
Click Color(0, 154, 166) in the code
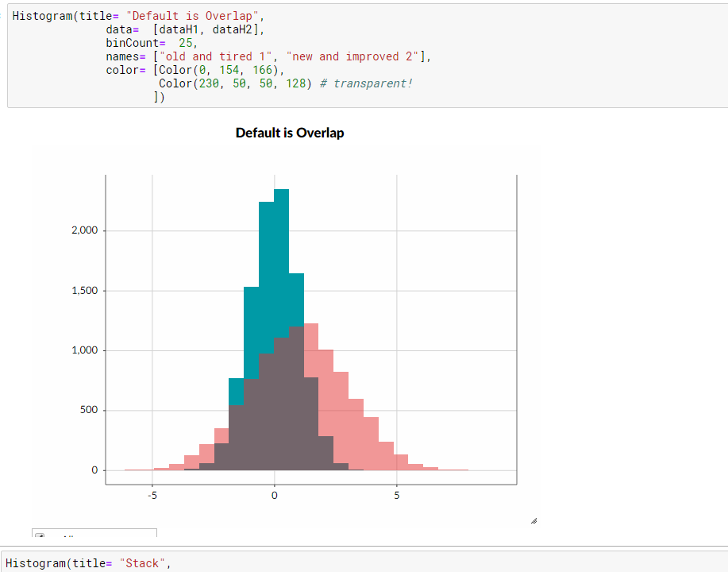coord(218,70)
